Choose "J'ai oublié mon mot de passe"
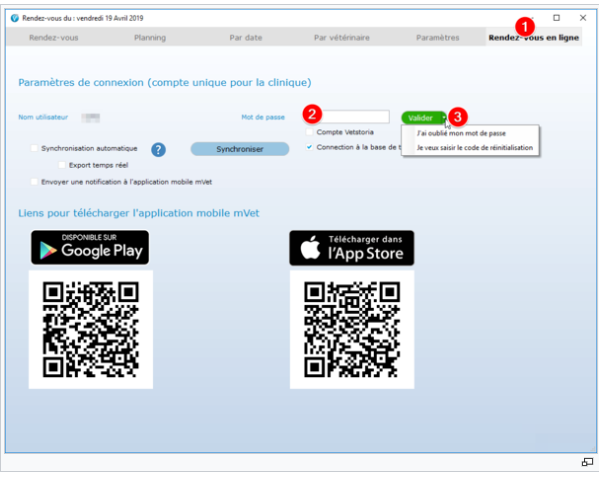The image size is (599, 479). click(461, 133)
